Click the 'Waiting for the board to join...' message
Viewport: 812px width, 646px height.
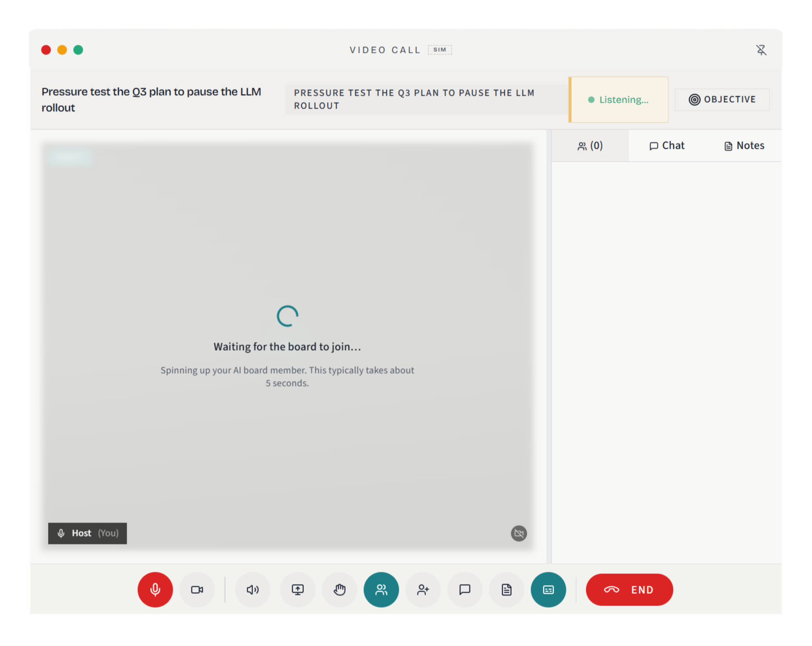287,347
